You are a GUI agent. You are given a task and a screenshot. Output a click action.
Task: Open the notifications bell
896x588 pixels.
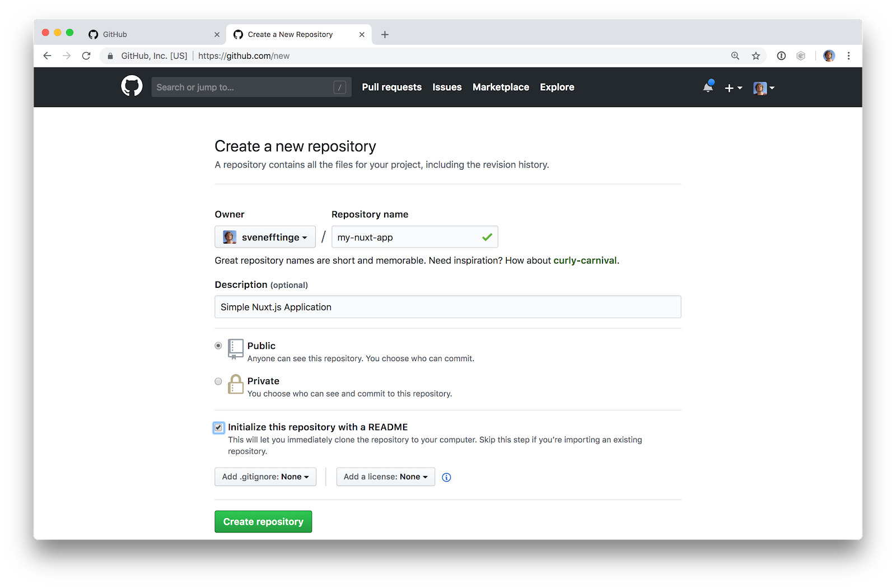[708, 87]
